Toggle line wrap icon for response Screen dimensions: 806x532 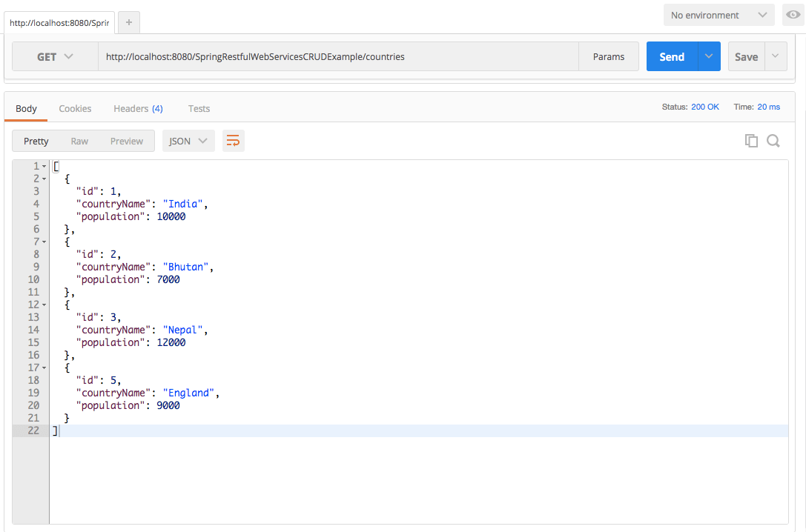click(x=234, y=141)
